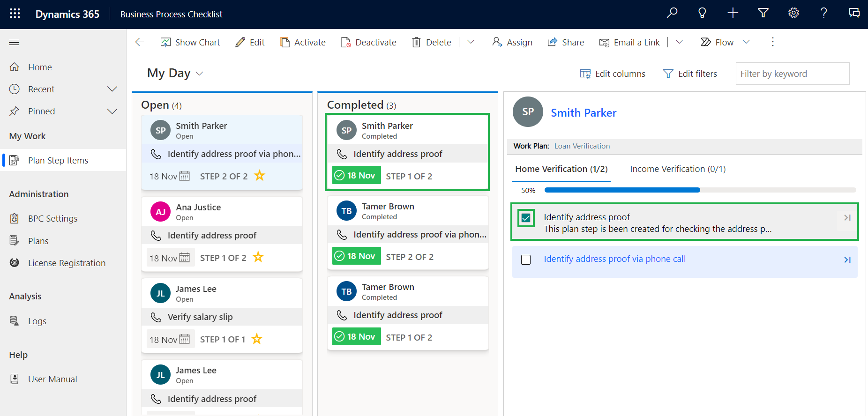
Task: Uncheck the Identify address proof step
Action: tap(526, 218)
